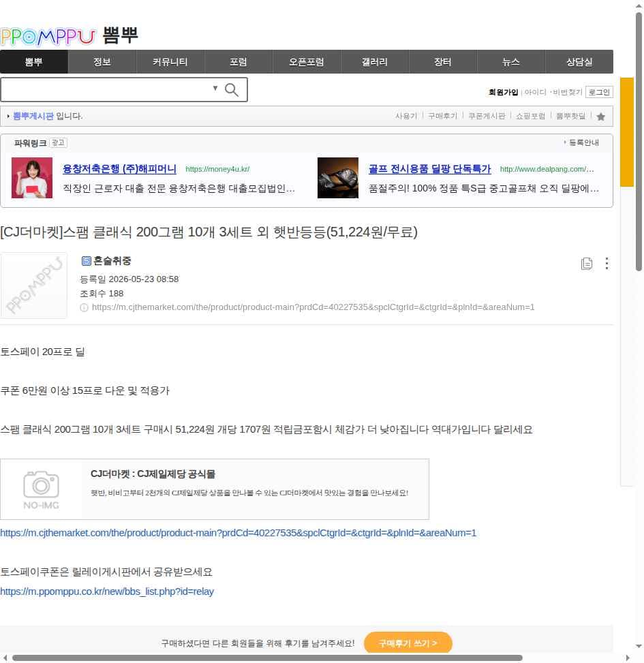This screenshot has height=663, width=644.
Task: Click the 아이디 find link
Action: [x=536, y=92]
